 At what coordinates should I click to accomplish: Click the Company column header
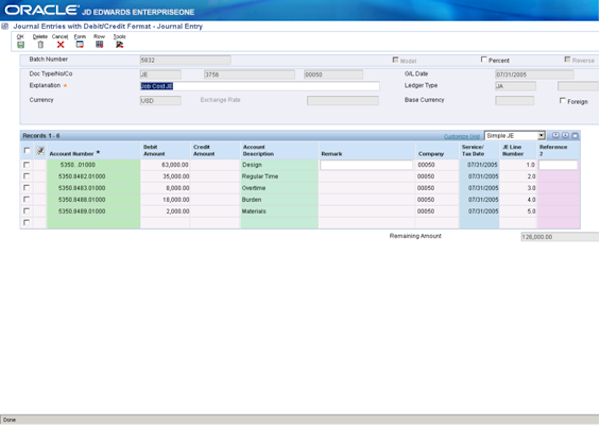tap(437, 150)
